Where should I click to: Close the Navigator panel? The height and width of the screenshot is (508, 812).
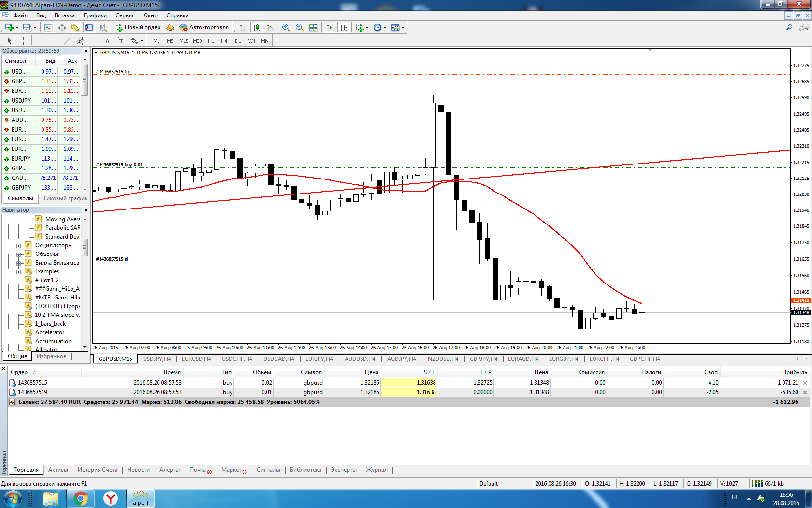tap(86, 210)
